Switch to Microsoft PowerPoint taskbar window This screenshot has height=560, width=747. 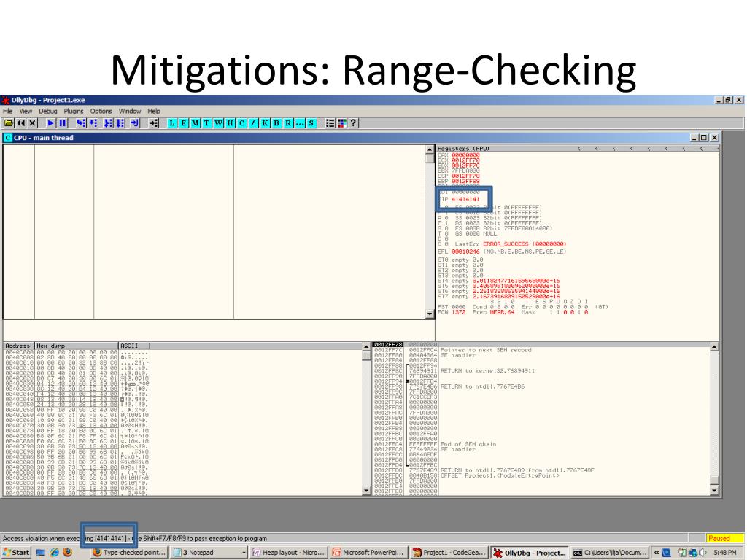coord(368,553)
